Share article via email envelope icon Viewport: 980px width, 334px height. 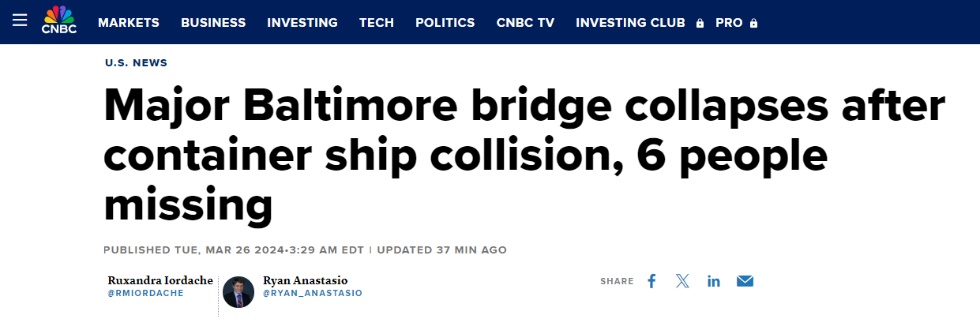tap(745, 281)
